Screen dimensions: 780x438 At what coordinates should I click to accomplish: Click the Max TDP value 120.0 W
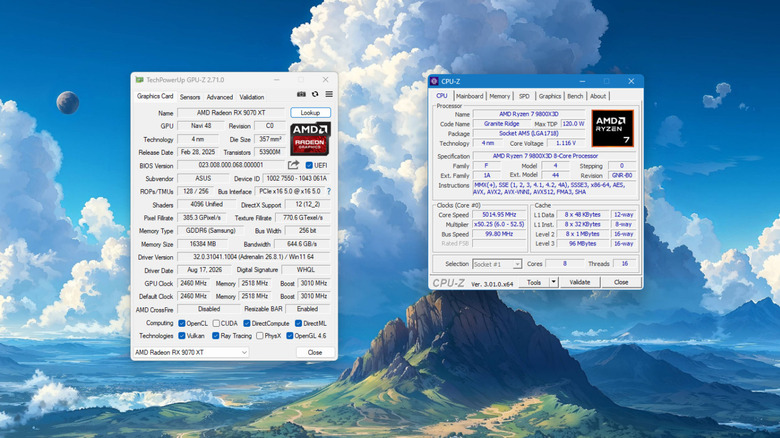pyautogui.click(x=573, y=124)
